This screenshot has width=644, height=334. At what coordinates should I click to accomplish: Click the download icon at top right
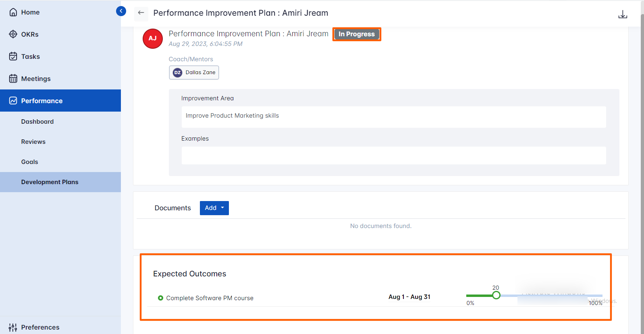623,15
